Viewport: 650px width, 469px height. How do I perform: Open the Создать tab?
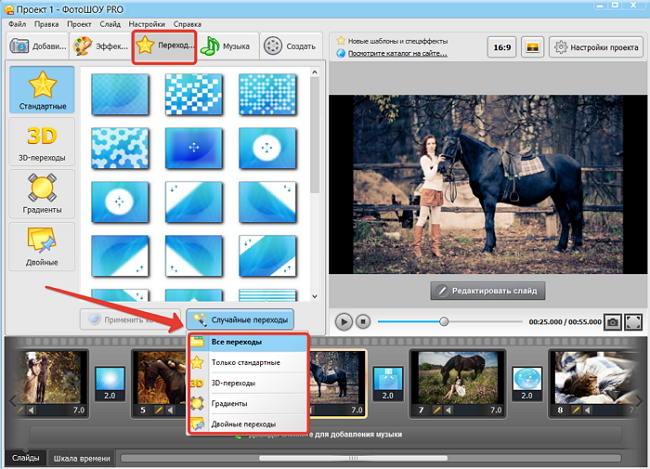tap(291, 46)
